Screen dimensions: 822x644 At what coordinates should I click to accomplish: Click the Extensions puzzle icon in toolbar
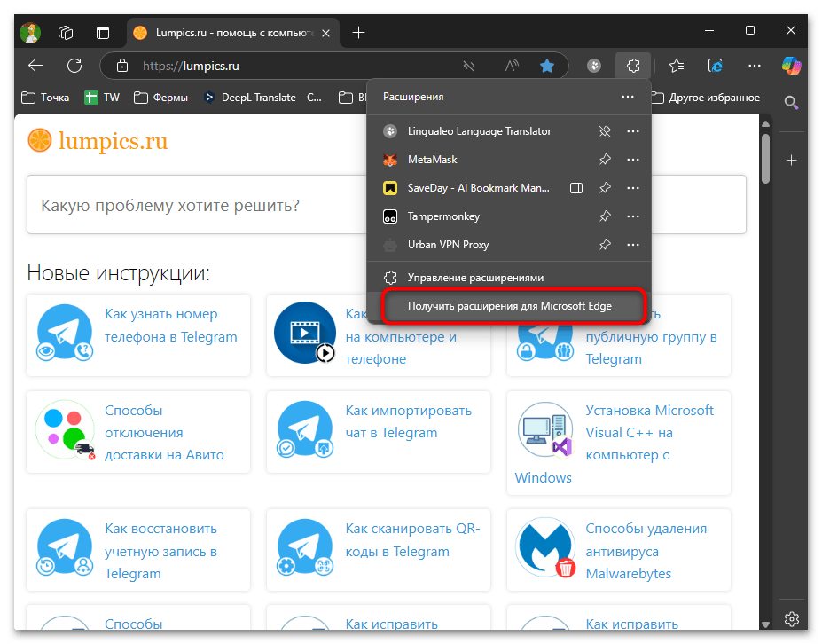tap(633, 66)
